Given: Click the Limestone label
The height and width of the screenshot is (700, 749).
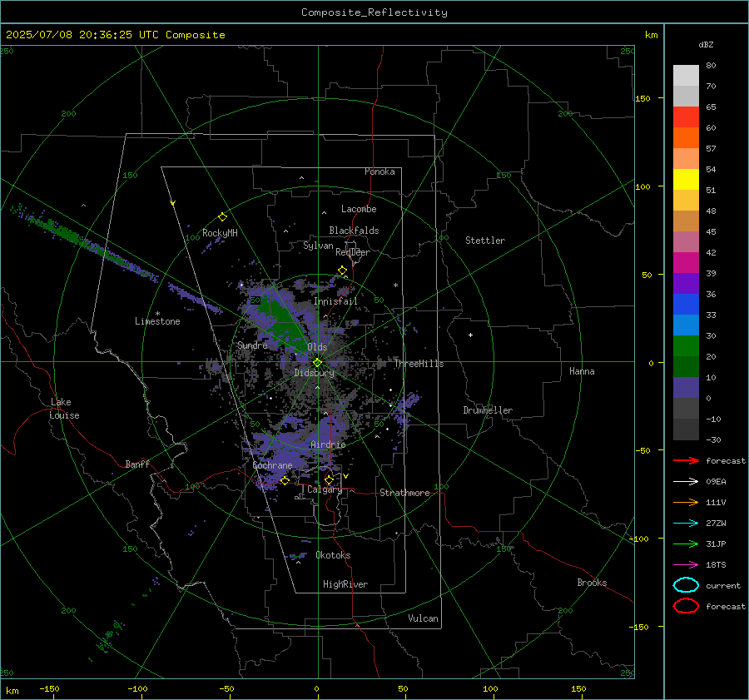Looking at the screenshot, I should pos(157,321).
